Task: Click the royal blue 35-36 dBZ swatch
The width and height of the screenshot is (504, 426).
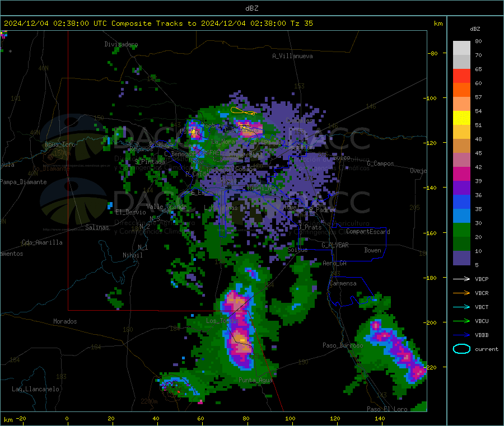Action: click(x=461, y=202)
